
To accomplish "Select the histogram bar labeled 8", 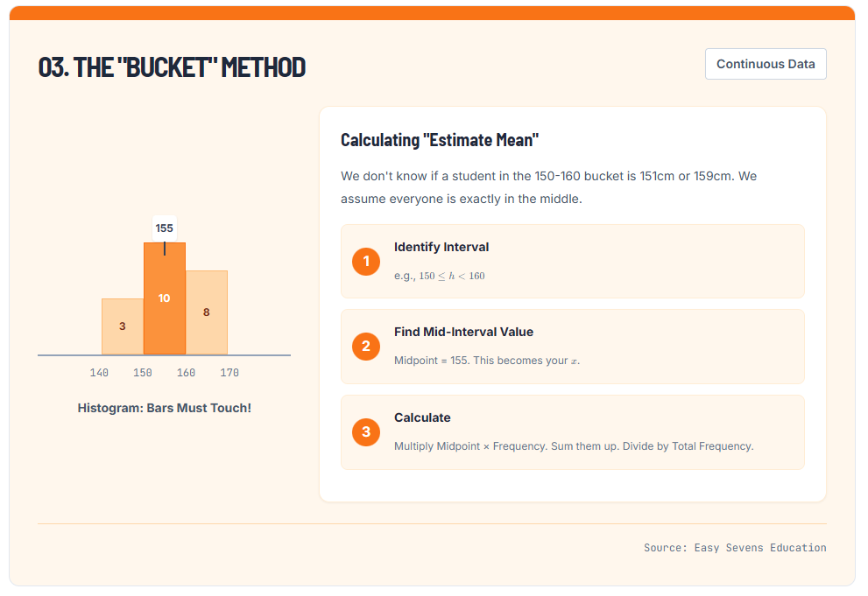I will pos(207,312).
